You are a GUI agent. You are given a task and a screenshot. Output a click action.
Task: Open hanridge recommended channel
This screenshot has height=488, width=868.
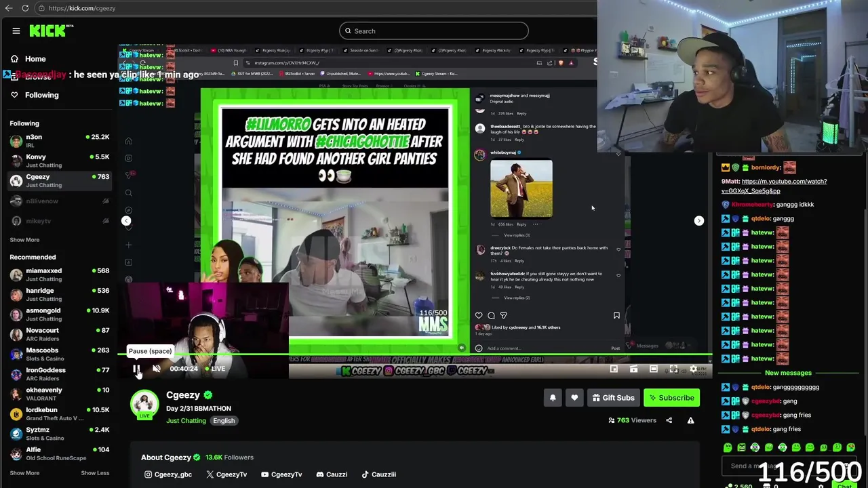point(60,295)
